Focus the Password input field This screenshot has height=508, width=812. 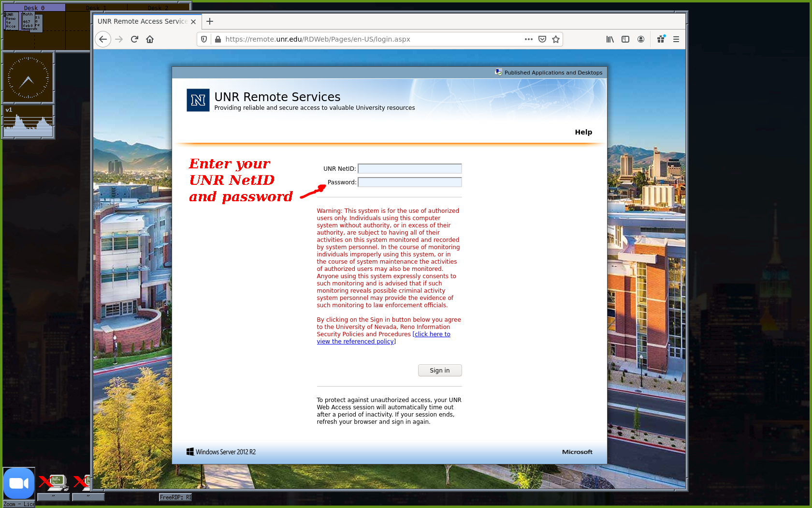point(409,182)
